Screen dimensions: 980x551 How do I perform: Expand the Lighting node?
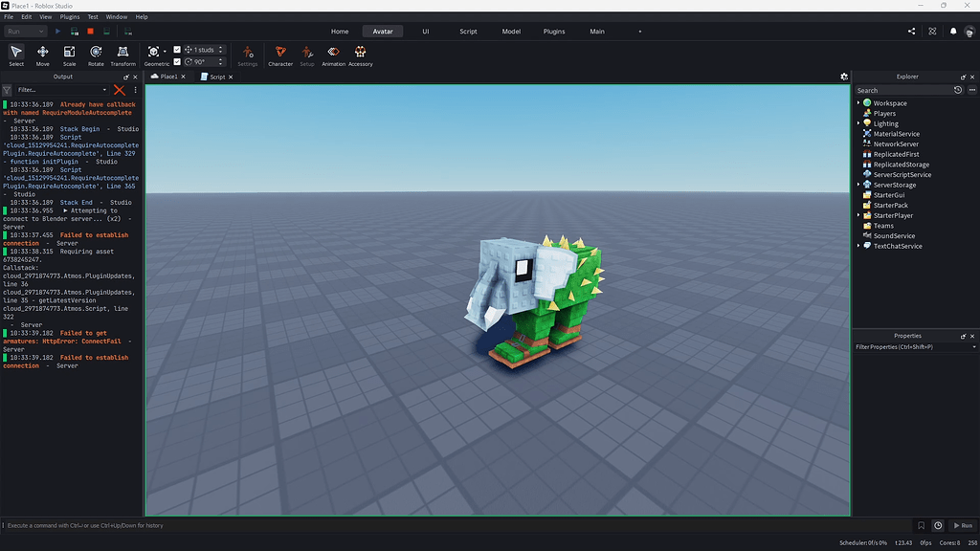(x=858, y=123)
